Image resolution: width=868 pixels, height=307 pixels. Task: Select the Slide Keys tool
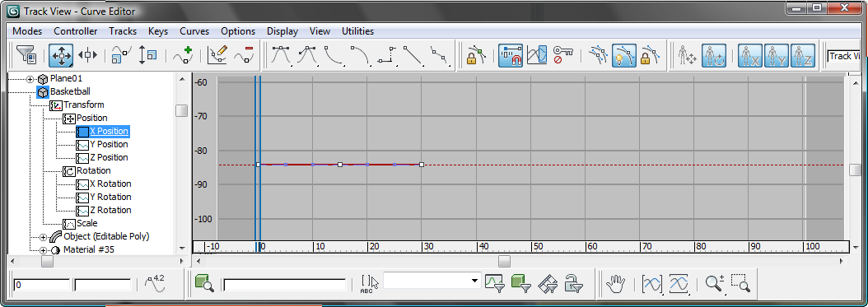click(87, 55)
